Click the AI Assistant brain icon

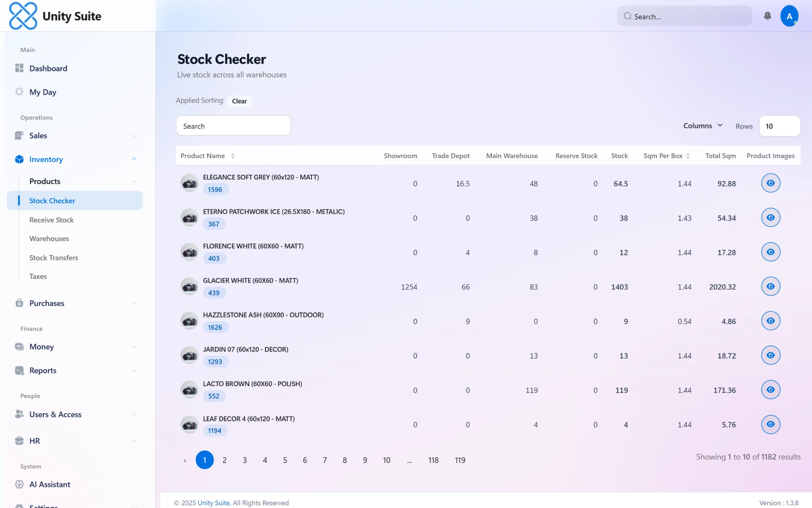pyautogui.click(x=19, y=484)
